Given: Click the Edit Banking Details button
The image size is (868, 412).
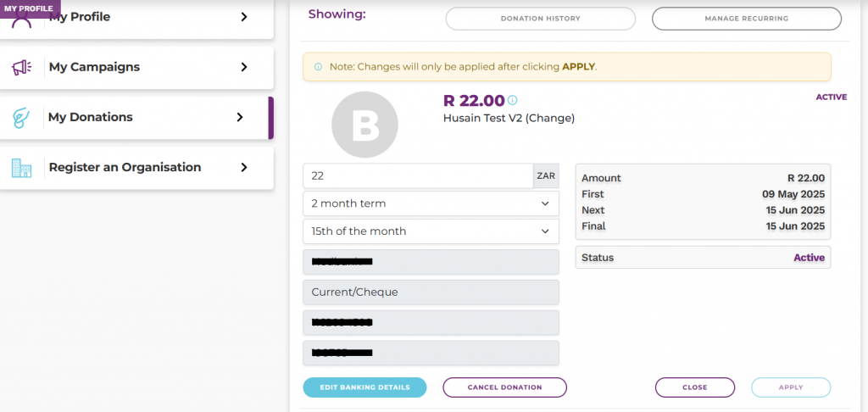Looking at the screenshot, I should (364, 387).
